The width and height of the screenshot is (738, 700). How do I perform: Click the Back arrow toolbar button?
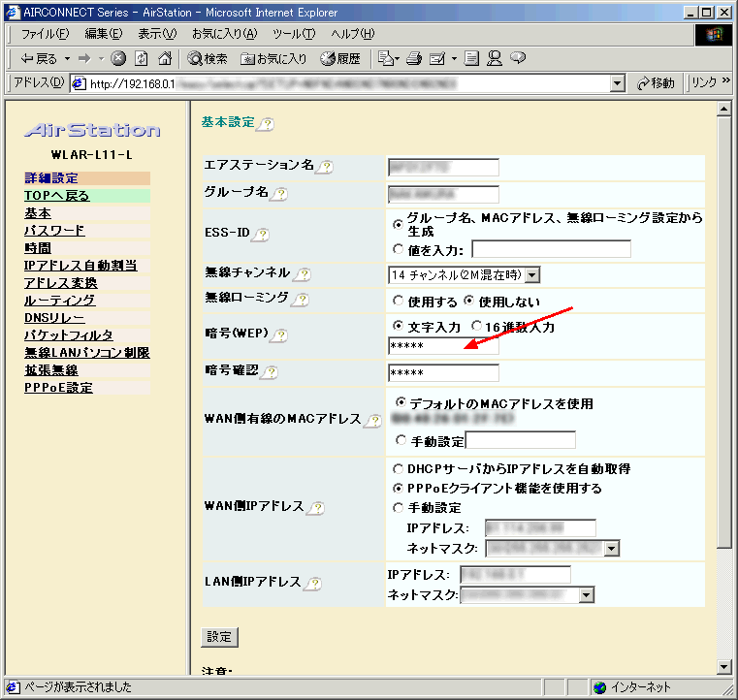tap(39, 58)
